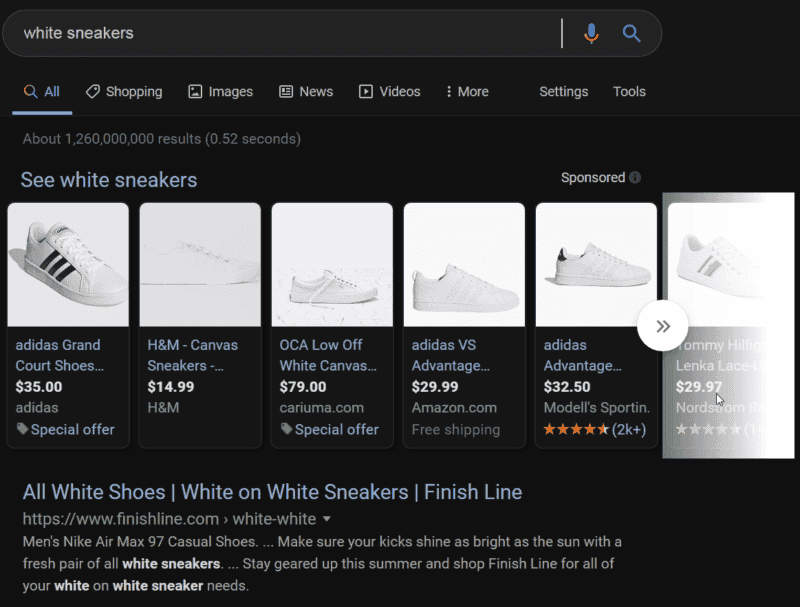Click the $35.00 price
Screen dimensions: 800x607
[x=39, y=387]
